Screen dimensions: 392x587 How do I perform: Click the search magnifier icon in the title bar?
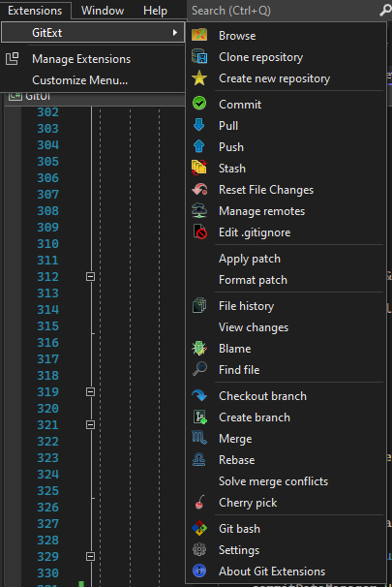(385, 10)
